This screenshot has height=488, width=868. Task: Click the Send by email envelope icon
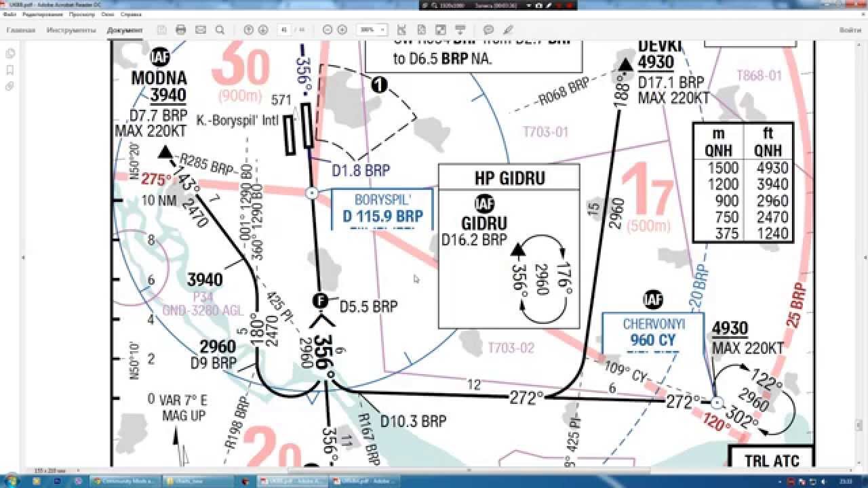pos(200,30)
